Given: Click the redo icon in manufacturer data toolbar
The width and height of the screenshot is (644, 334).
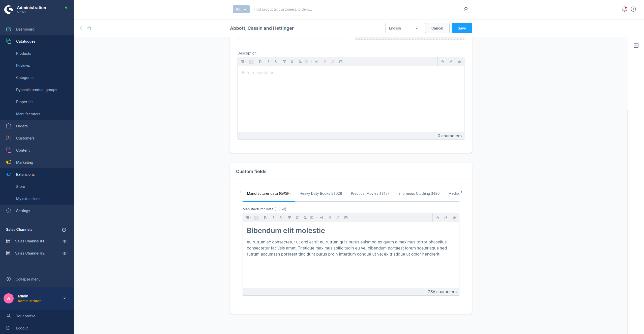Looking at the screenshot, I should pyautogui.click(x=446, y=218).
